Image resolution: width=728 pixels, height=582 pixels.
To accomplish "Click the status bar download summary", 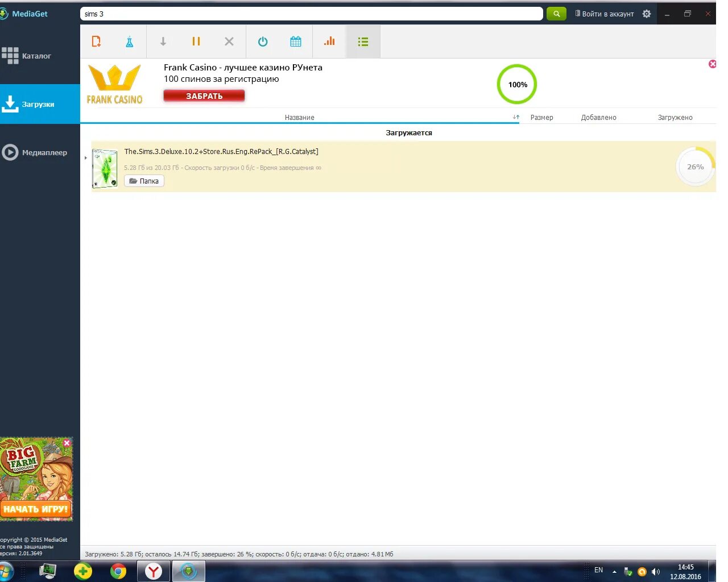I will (x=239, y=554).
